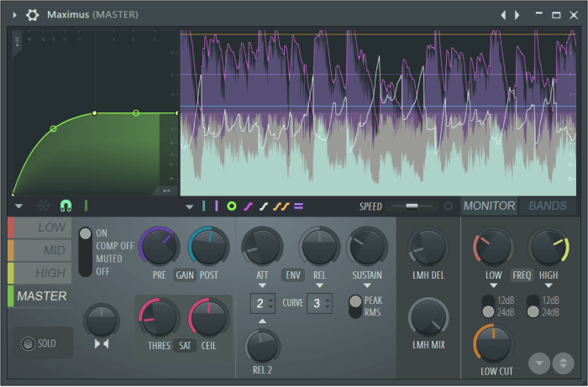The height and width of the screenshot is (387, 588).
Task: Open the envelope options dropdown below the curve graph
Action: pyautogui.click(x=18, y=206)
